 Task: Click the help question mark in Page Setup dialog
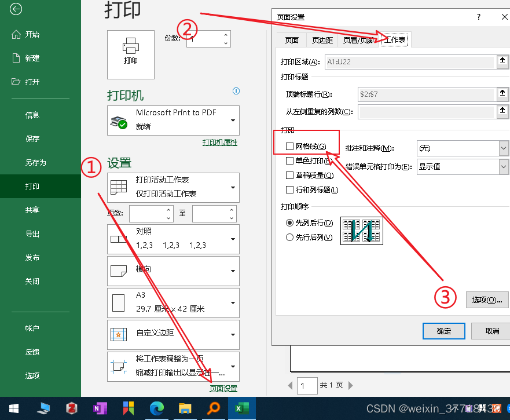pyautogui.click(x=478, y=17)
